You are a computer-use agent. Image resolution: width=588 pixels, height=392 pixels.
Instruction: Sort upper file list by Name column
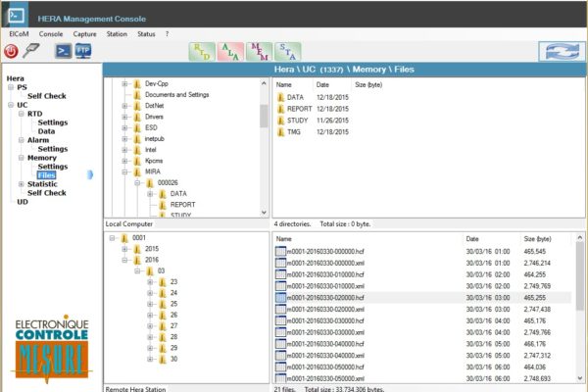[x=284, y=85]
